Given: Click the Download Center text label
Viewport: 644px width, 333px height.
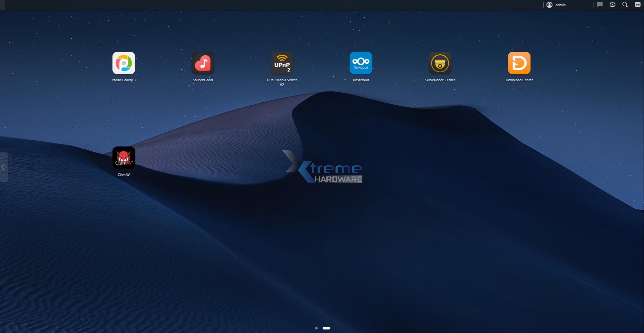Looking at the screenshot, I should pos(519,80).
